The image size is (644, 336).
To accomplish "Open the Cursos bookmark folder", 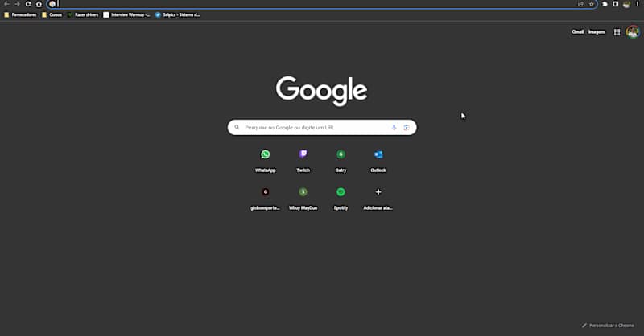I will click(52, 14).
